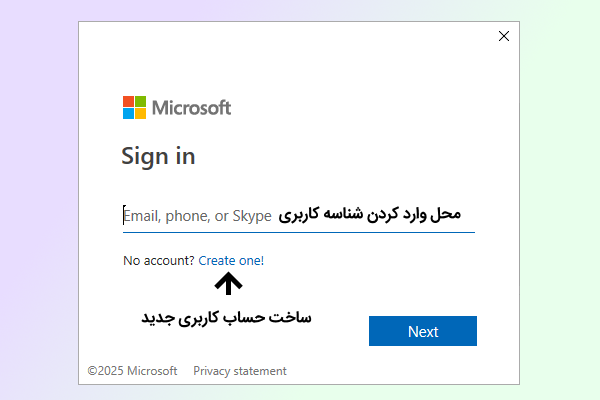Click the "No account?" text

(x=159, y=261)
